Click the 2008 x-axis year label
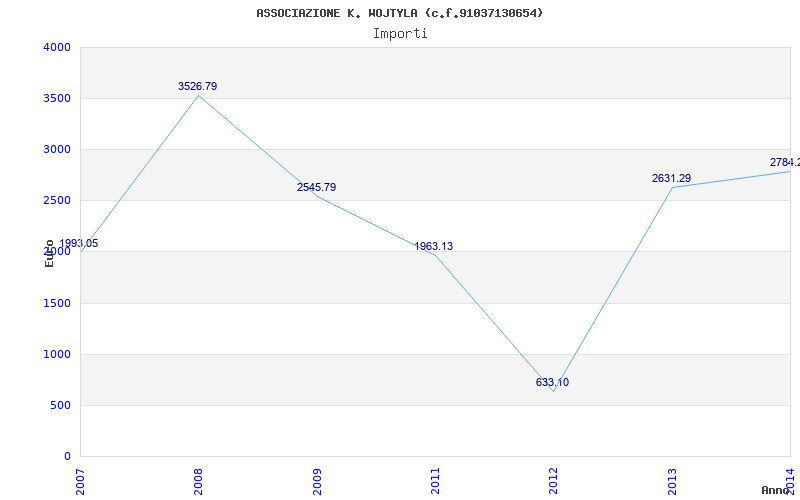 pyautogui.click(x=198, y=482)
